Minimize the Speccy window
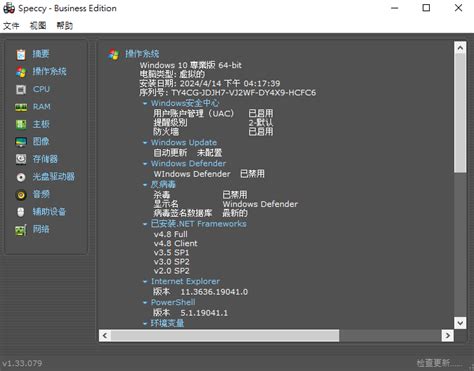 coord(395,8)
